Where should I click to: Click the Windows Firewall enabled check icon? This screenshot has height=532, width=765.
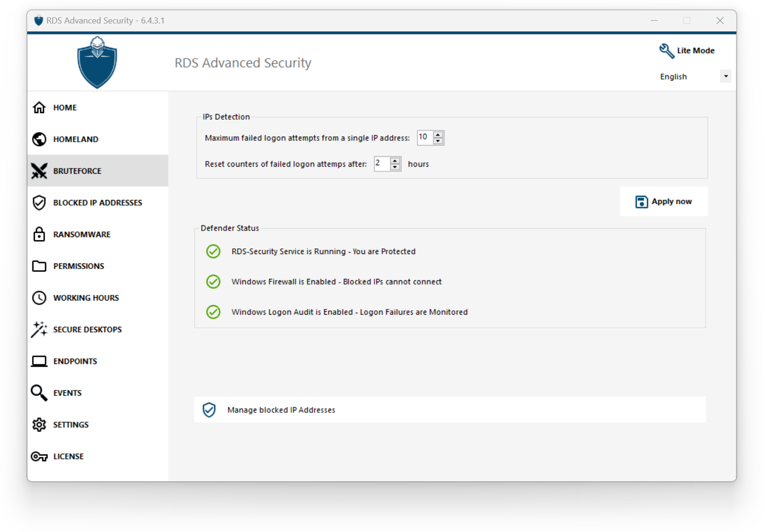tap(213, 282)
